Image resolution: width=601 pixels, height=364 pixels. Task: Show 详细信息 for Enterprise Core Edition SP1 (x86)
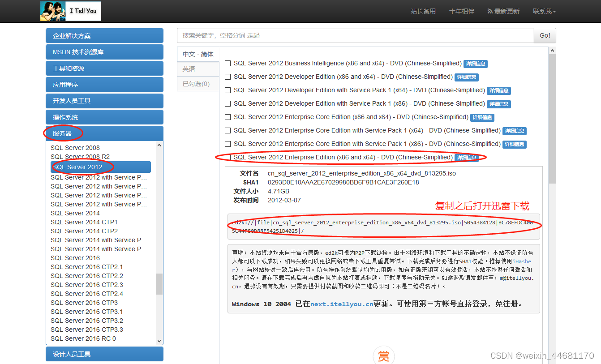point(514,144)
